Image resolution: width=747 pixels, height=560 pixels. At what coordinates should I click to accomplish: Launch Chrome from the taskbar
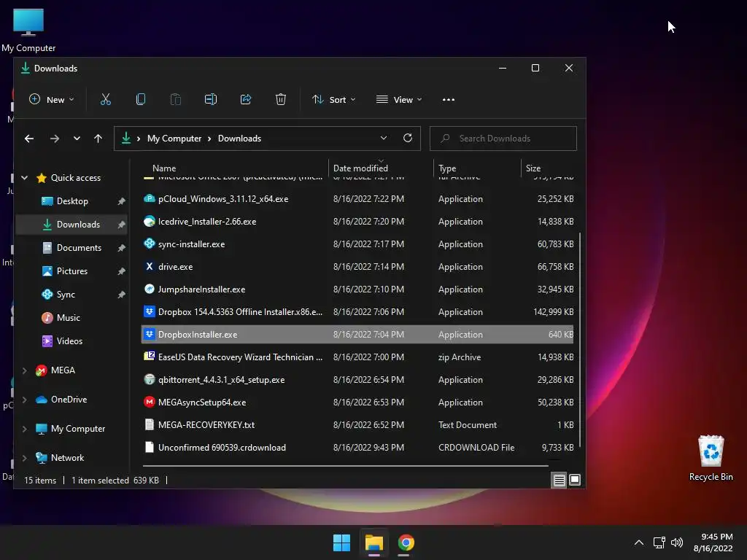pyautogui.click(x=406, y=542)
